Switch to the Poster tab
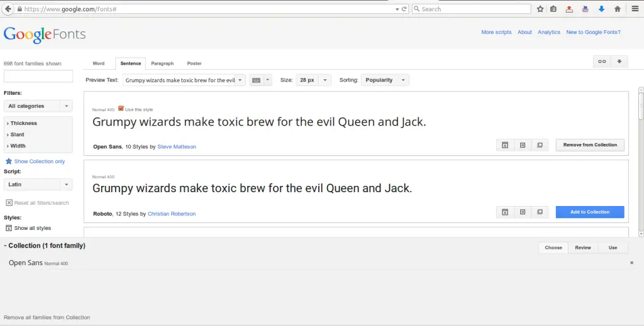Viewport: 644px width, 326px height. coord(194,63)
